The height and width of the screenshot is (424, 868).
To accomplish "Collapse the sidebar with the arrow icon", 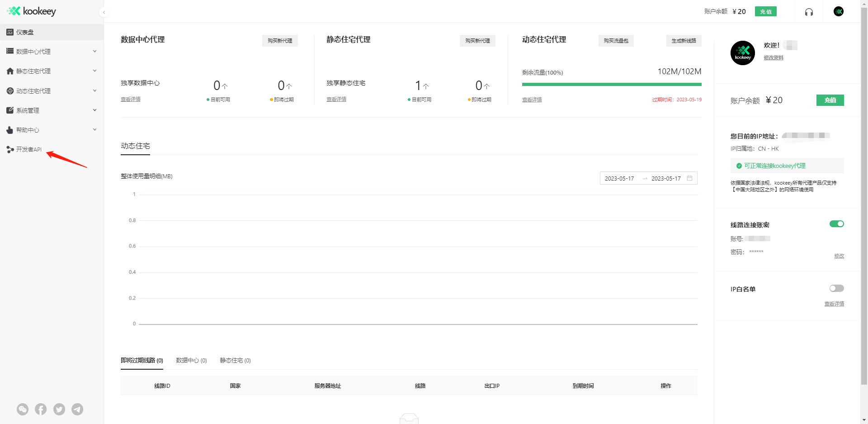I will coord(104,12).
